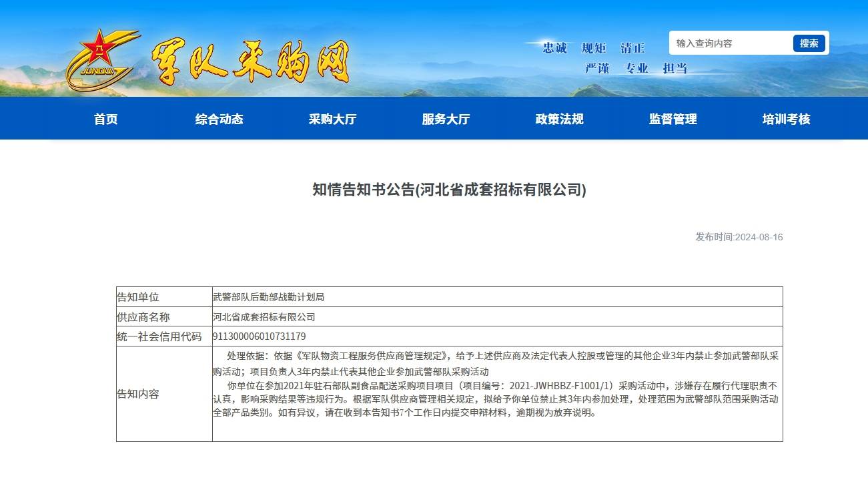Open the 综合动态 menu
868x484 pixels.
219,119
